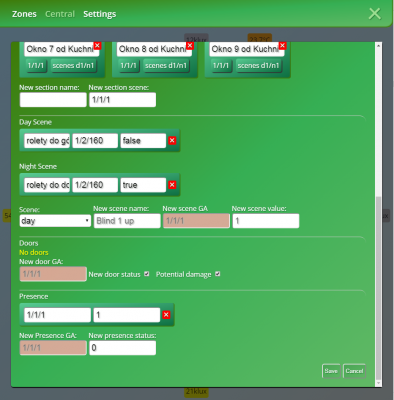Click the 1/1/1 button under Okno 9
Viewport: 394px width, 400px height.
pyautogui.click(x=221, y=65)
